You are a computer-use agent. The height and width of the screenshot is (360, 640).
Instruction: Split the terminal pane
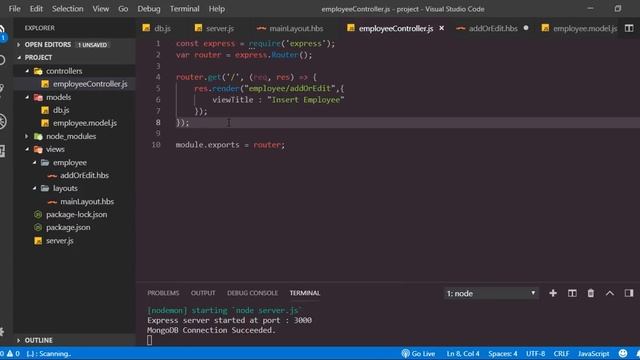[x=572, y=293]
